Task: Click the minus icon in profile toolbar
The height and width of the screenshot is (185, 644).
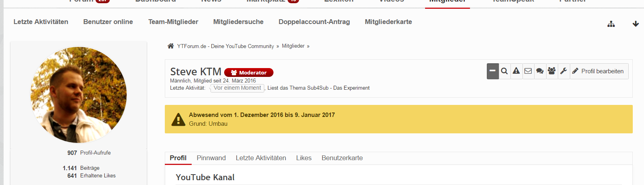Action: coord(492,71)
